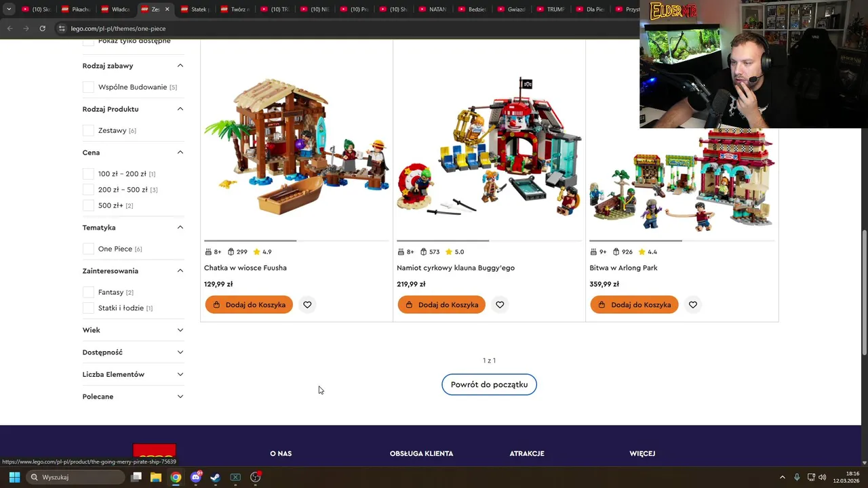The height and width of the screenshot is (488, 868).
Task: Check the 100 zł – 200 zł price filter
Action: pos(88,174)
